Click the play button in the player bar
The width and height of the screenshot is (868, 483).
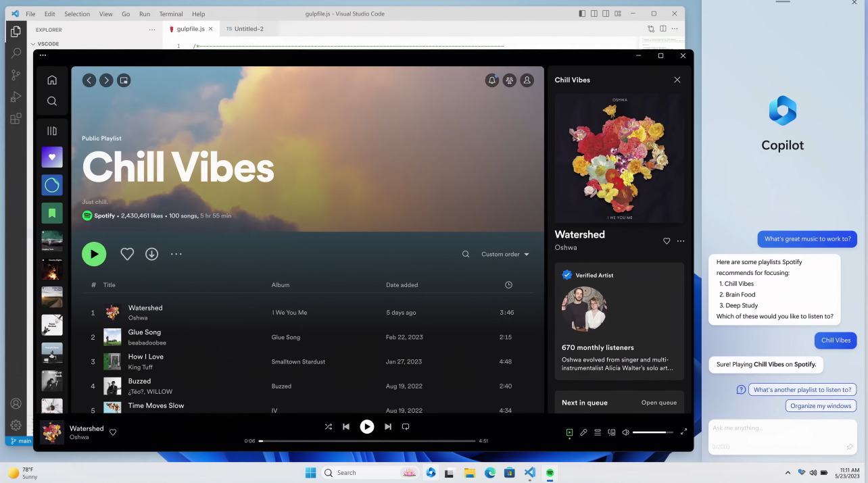pos(367,427)
